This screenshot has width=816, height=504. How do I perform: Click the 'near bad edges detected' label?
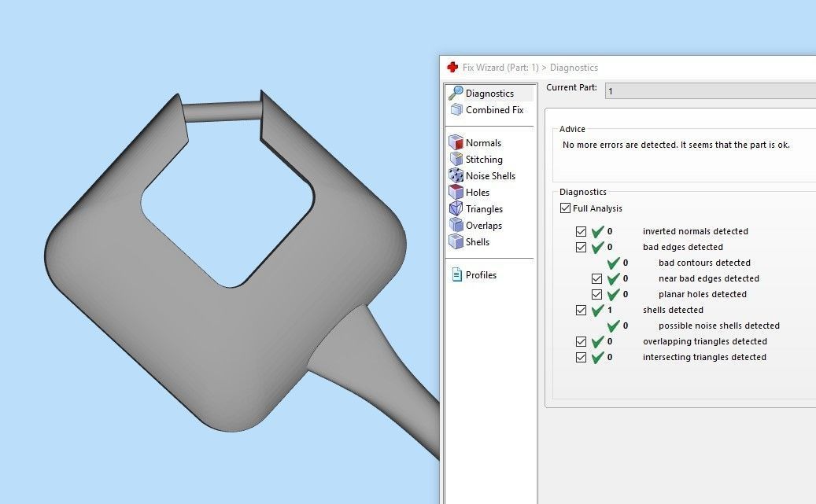(x=709, y=278)
